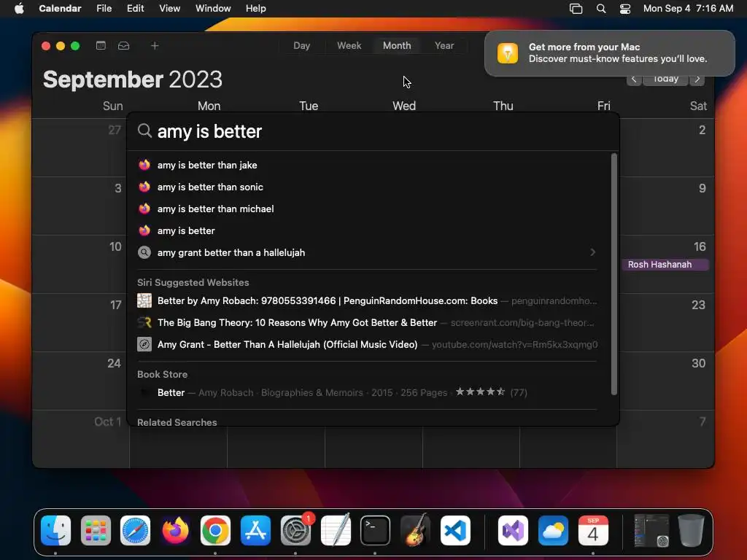Open the View menu
The width and height of the screenshot is (747, 560).
pos(169,9)
